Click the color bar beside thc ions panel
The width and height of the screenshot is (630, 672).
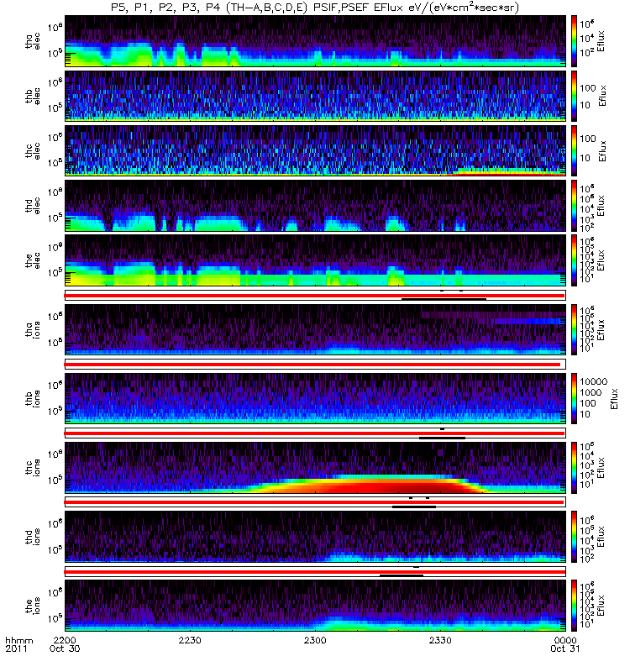click(x=574, y=468)
